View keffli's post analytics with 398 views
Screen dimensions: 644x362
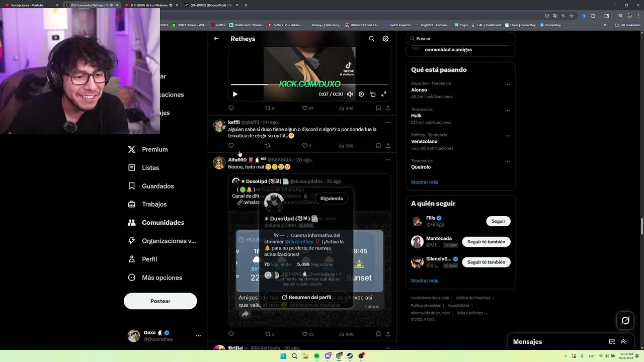346,146
